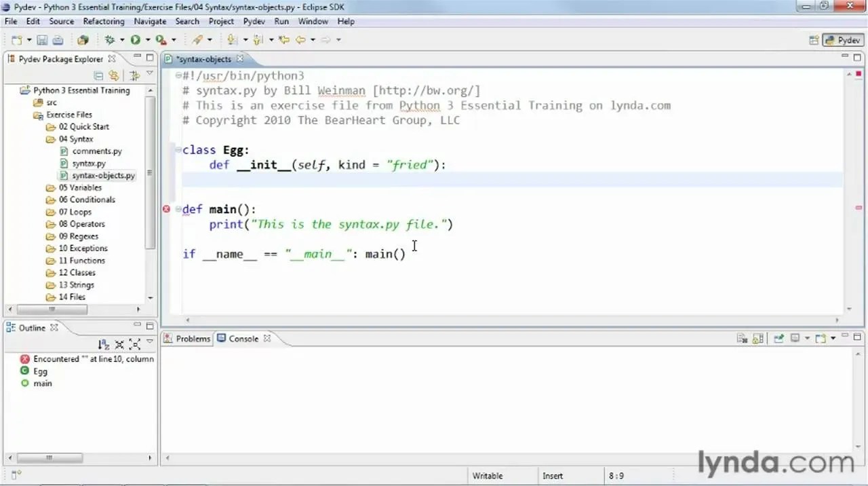Switch to the Problems tab
Viewport: 868px width, 486px height.
(193, 338)
